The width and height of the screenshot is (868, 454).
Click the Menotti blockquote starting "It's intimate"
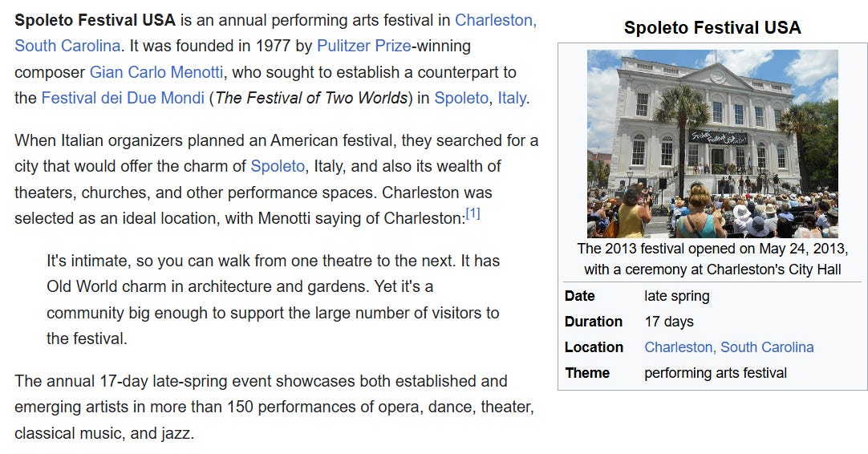tap(273, 299)
